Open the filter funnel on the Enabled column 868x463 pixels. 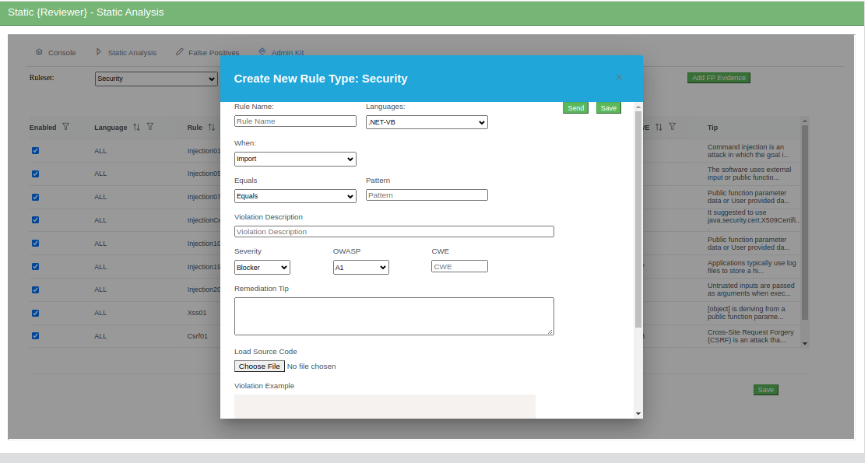(x=68, y=127)
